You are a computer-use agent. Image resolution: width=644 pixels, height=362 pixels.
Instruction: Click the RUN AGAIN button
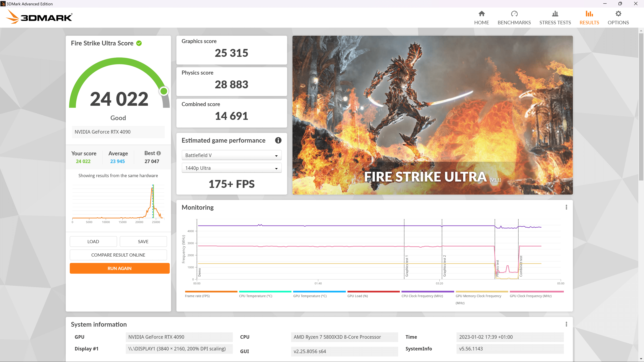pyautogui.click(x=120, y=268)
